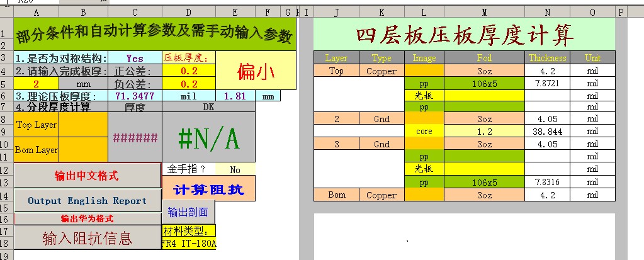Click column header D

[x=189, y=13]
